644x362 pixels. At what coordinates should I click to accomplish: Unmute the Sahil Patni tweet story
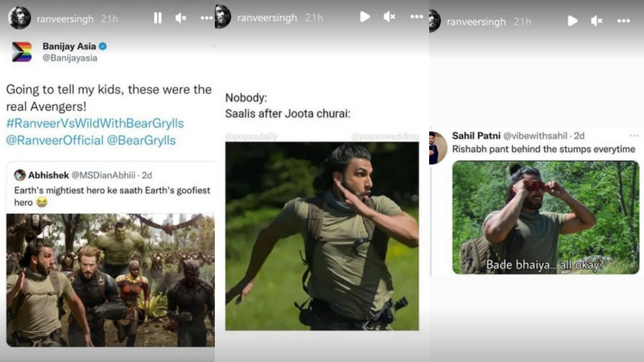(x=597, y=21)
